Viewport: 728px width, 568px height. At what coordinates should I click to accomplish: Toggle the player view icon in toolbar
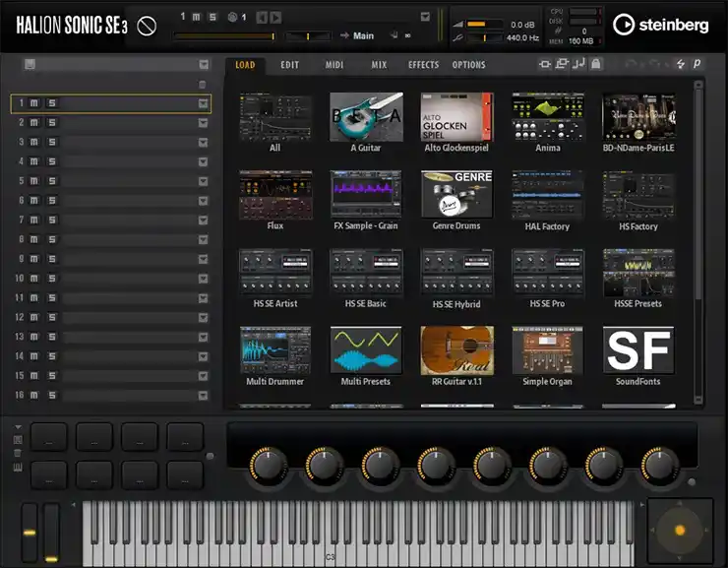coord(545,64)
